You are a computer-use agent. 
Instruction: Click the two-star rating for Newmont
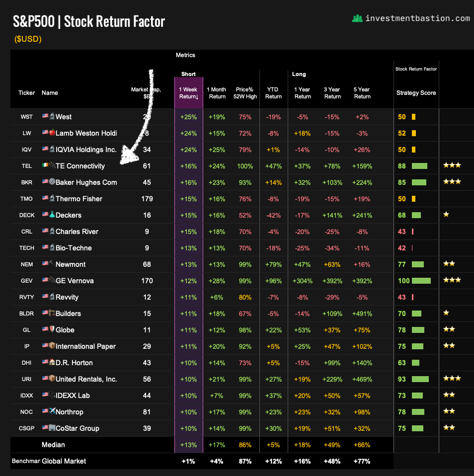(449, 264)
